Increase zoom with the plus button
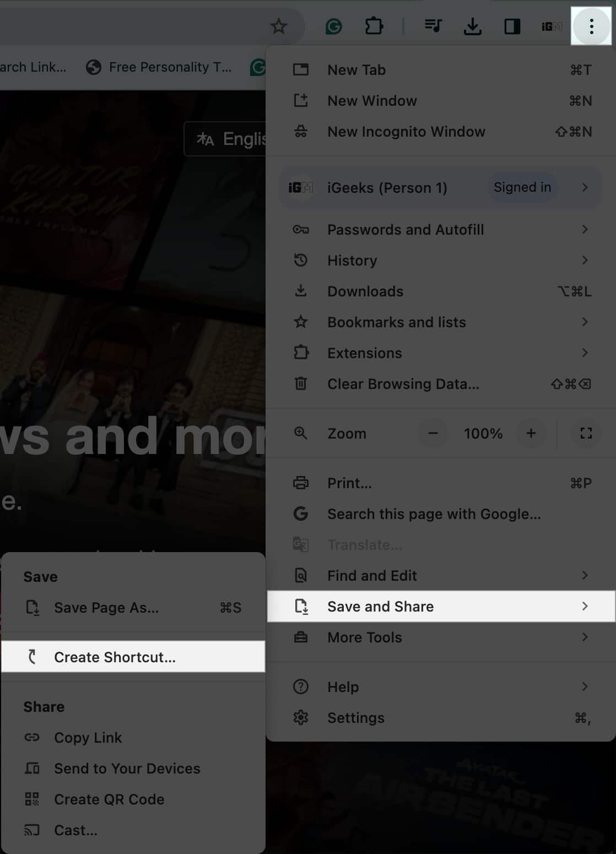The width and height of the screenshot is (616, 854). (x=531, y=434)
